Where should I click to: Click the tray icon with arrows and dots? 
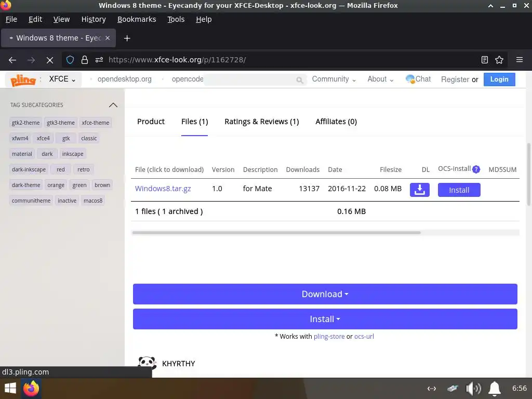click(x=432, y=389)
